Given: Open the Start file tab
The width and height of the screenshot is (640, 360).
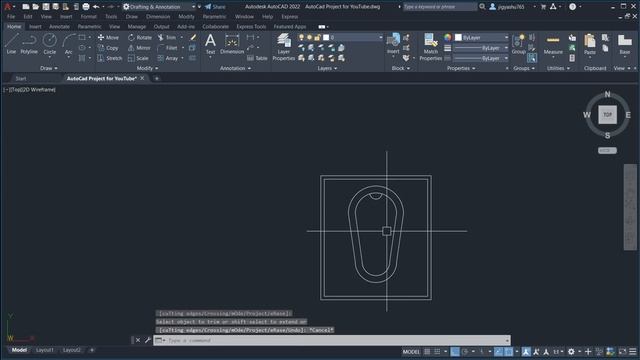Looking at the screenshot, I should [21, 78].
